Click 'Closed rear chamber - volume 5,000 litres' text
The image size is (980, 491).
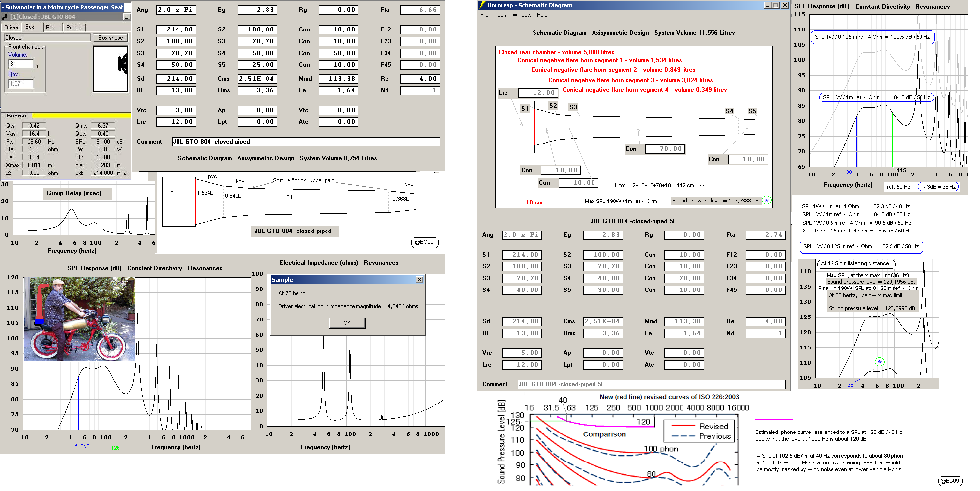pos(556,52)
